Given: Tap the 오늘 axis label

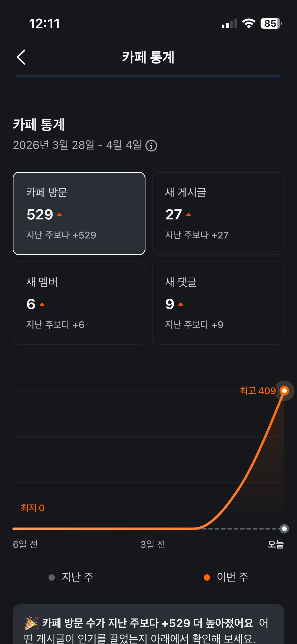Looking at the screenshot, I should pos(275,544).
